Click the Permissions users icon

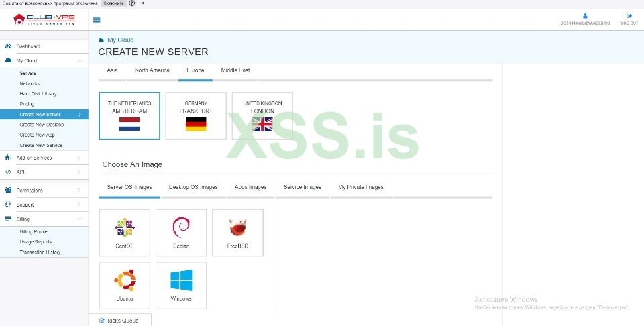pos(8,190)
